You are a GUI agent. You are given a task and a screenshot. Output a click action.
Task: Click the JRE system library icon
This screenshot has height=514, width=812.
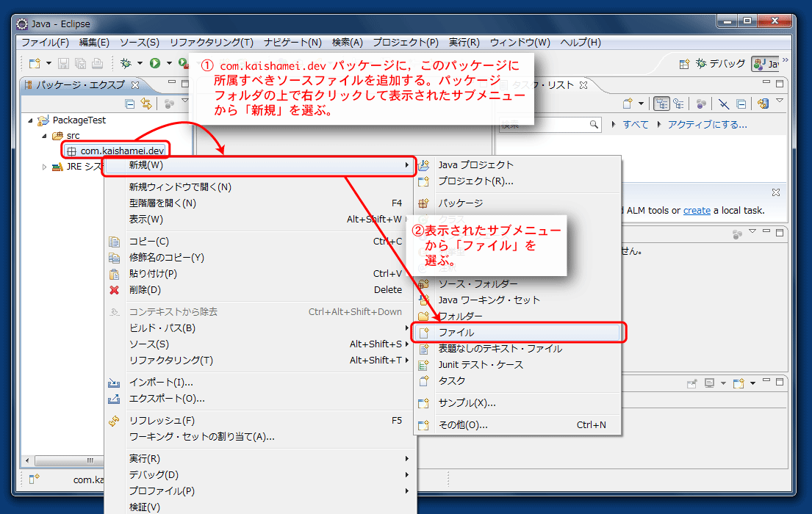pos(57,167)
